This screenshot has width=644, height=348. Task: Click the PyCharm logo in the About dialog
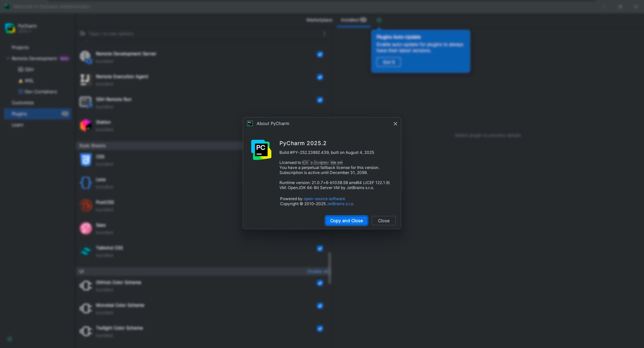[261, 150]
